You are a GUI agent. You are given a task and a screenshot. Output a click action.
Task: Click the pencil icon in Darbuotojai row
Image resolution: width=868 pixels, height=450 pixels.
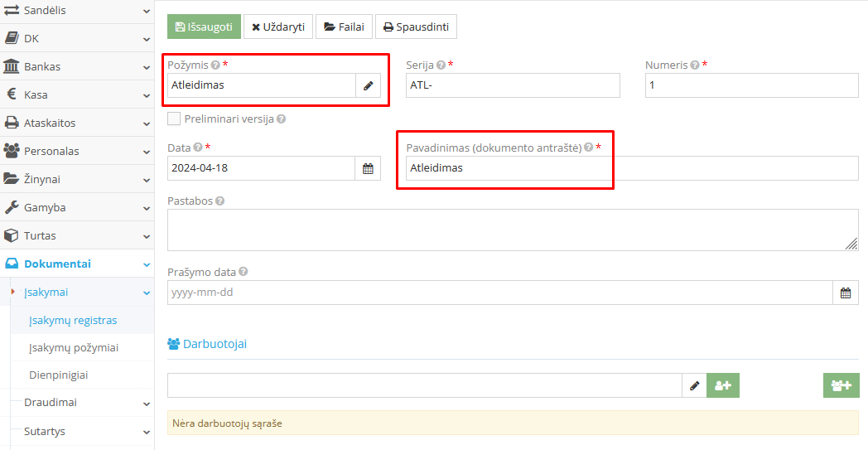pos(694,385)
